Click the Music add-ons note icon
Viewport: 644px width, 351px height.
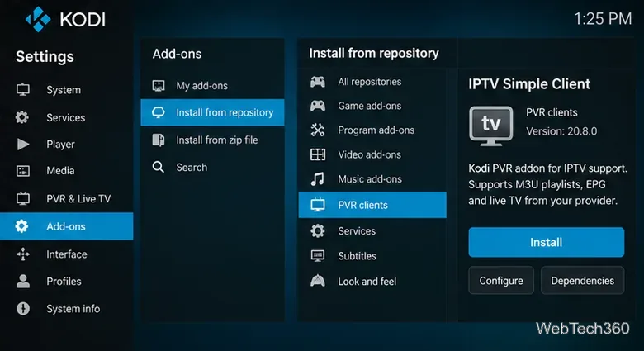tap(318, 178)
